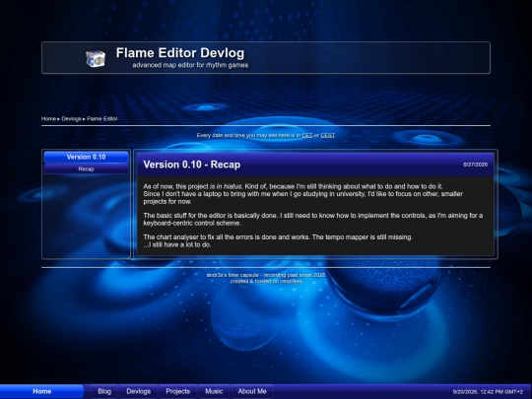Select the Recap sidebar entry
The height and width of the screenshot is (399, 532).
click(x=86, y=169)
